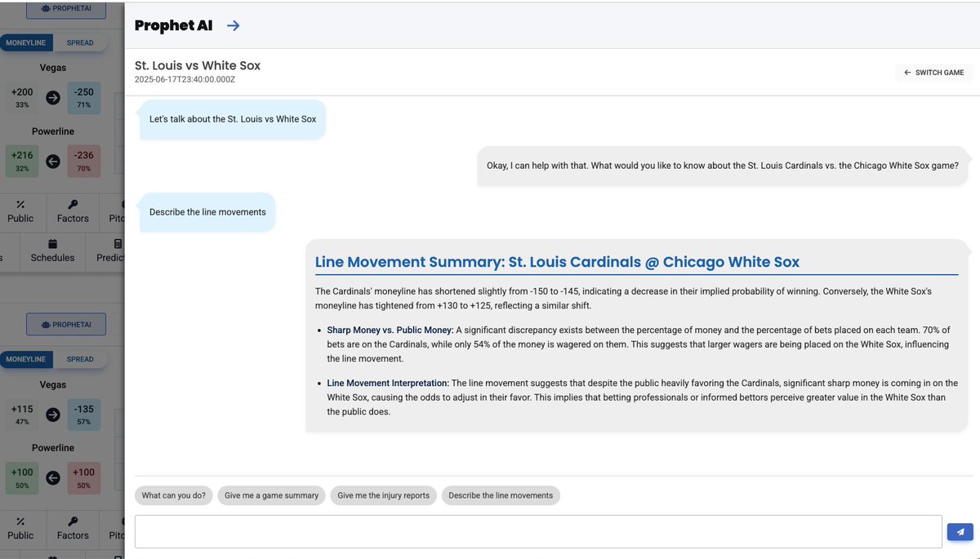Open Factors tab in the lower game card
Image resolution: width=980 pixels, height=559 pixels.
pos(73,528)
